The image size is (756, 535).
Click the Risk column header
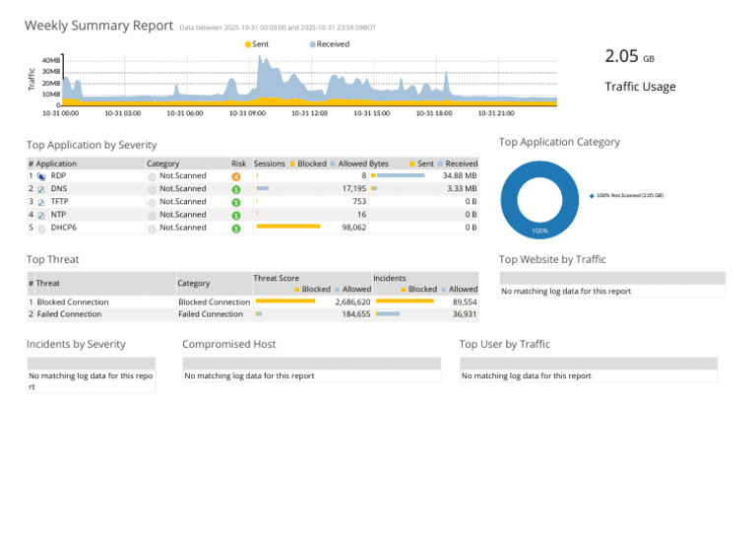[x=238, y=164]
